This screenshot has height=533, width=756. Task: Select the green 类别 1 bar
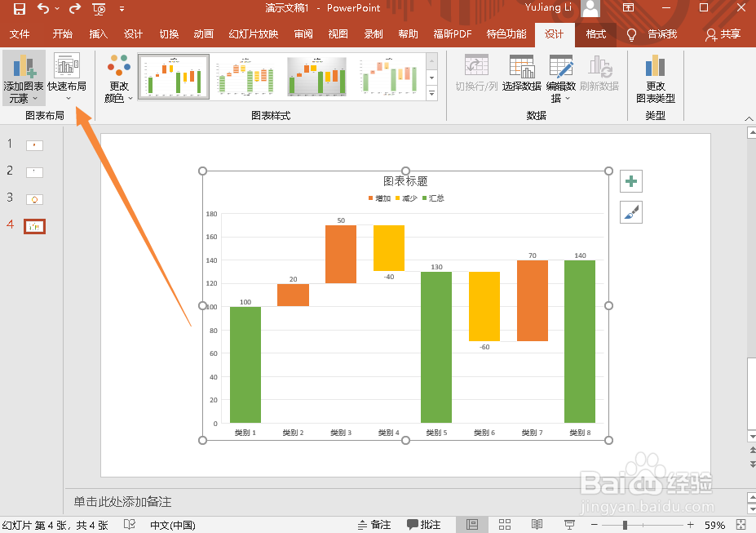tap(245, 365)
